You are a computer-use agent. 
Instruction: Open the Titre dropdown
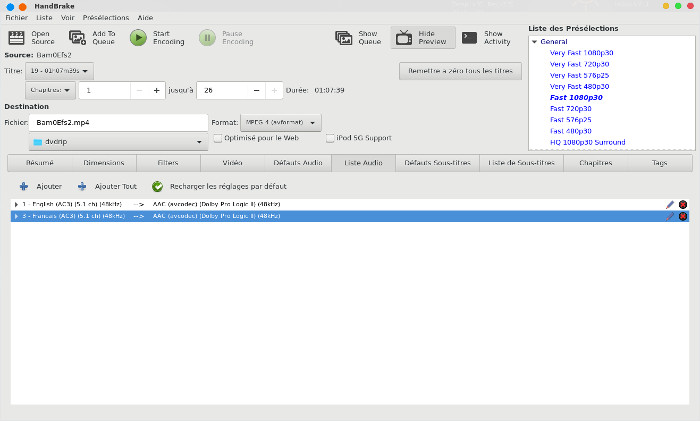60,71
